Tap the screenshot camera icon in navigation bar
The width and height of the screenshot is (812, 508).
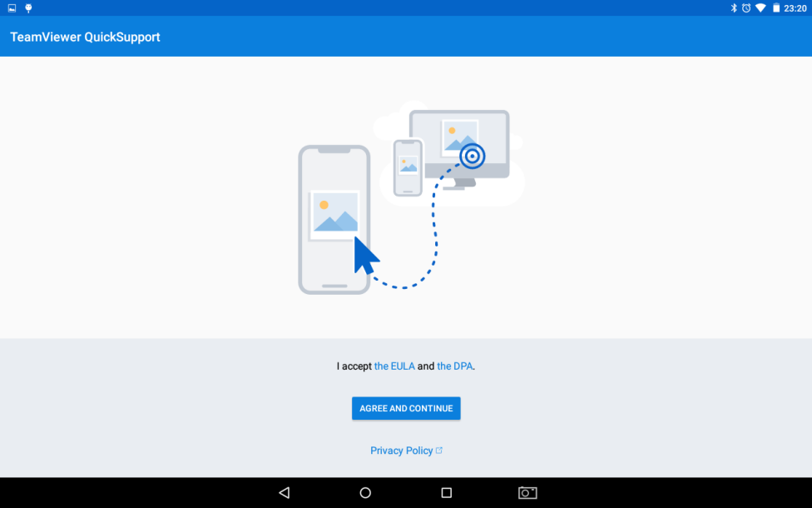527,492
